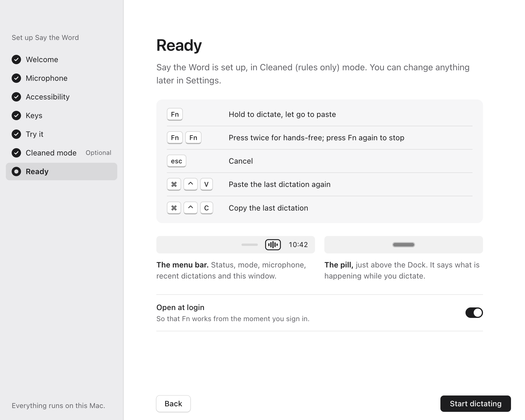Click the 'Hold to dictate, let go to paste' text
The image size is (525, 420).
pos(282,114)
